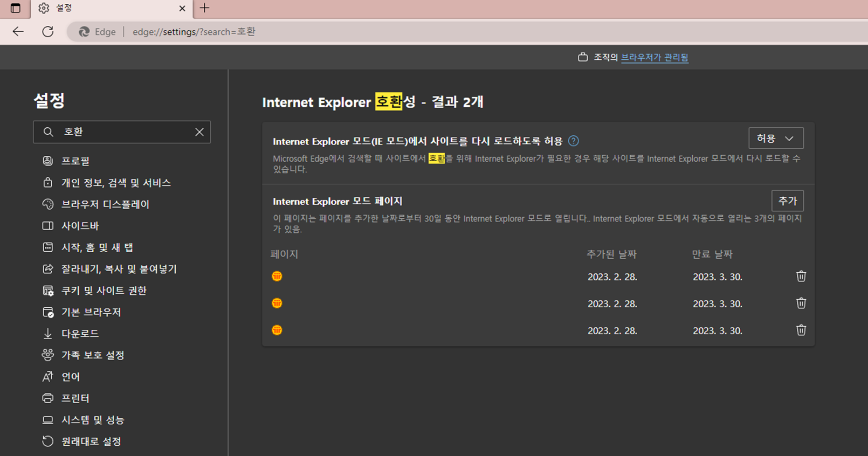868x456 pixels.
Task: Clear the search with X icon
Action: [199, 132]
